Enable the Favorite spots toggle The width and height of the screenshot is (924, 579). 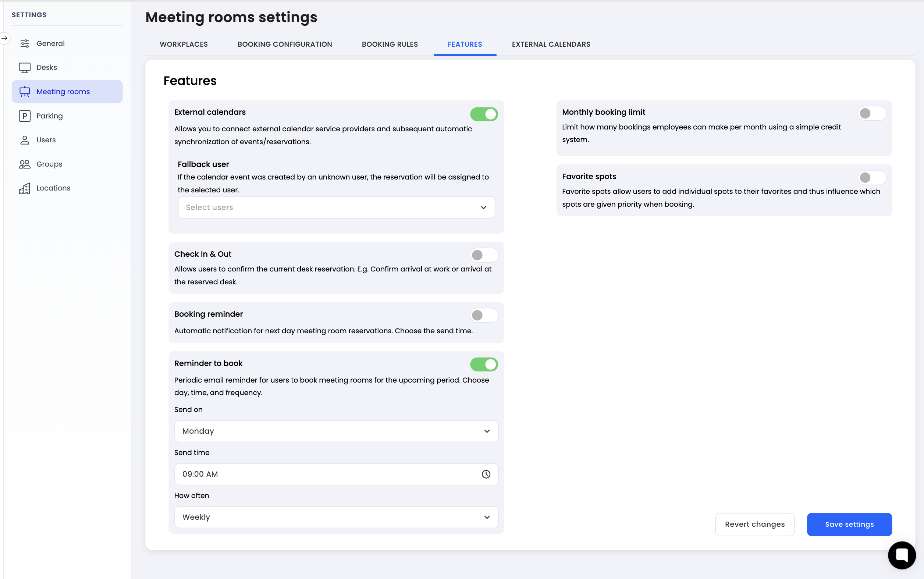point(871,177)
